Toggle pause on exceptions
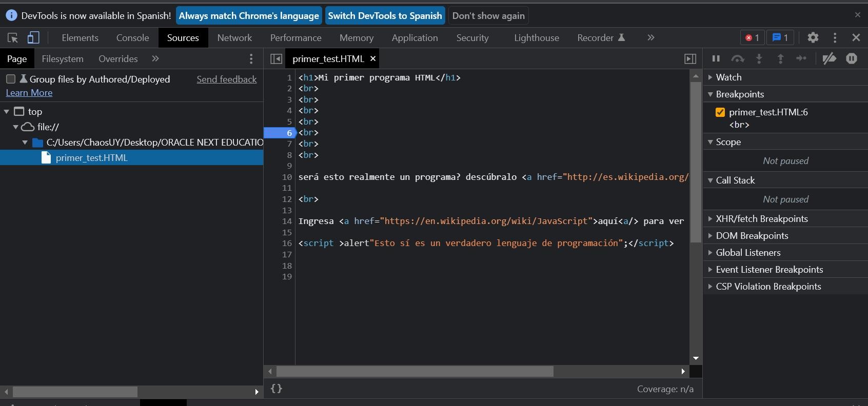 pos(852,58)
